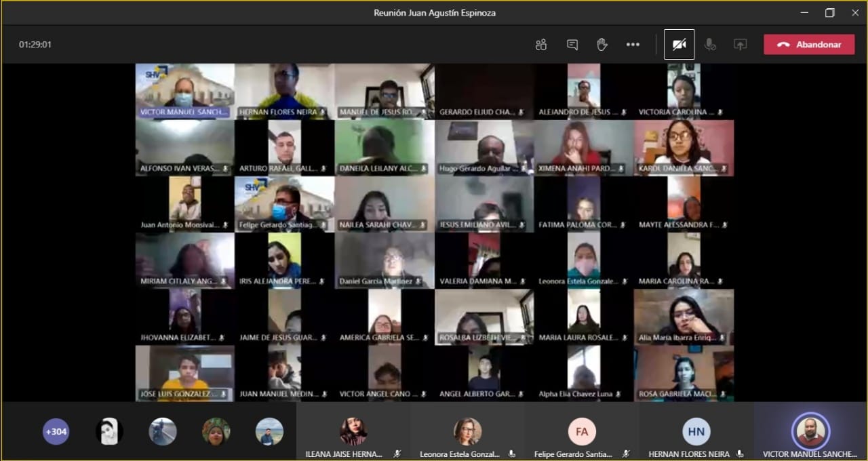This screenshot has height=461, width=868.
Task: Click the Ileana Jaise Hernandez participant tile
Action: click(x=353, y=431)
